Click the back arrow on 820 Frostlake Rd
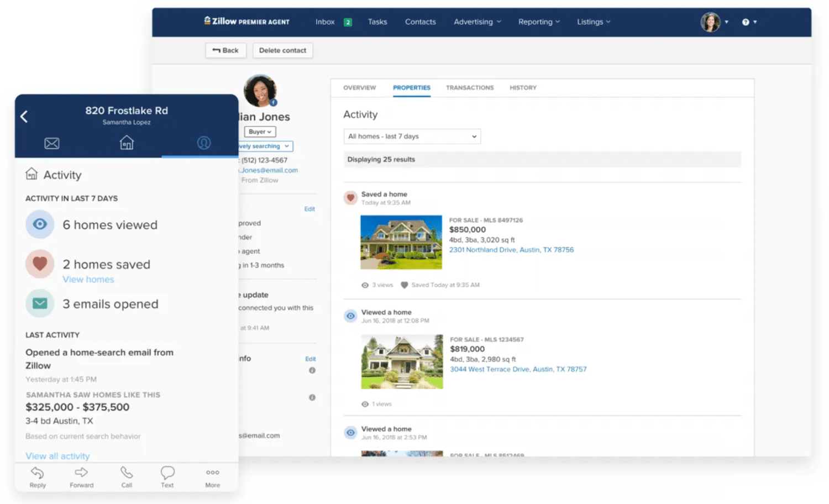829x504 pixels. (24, 116)
